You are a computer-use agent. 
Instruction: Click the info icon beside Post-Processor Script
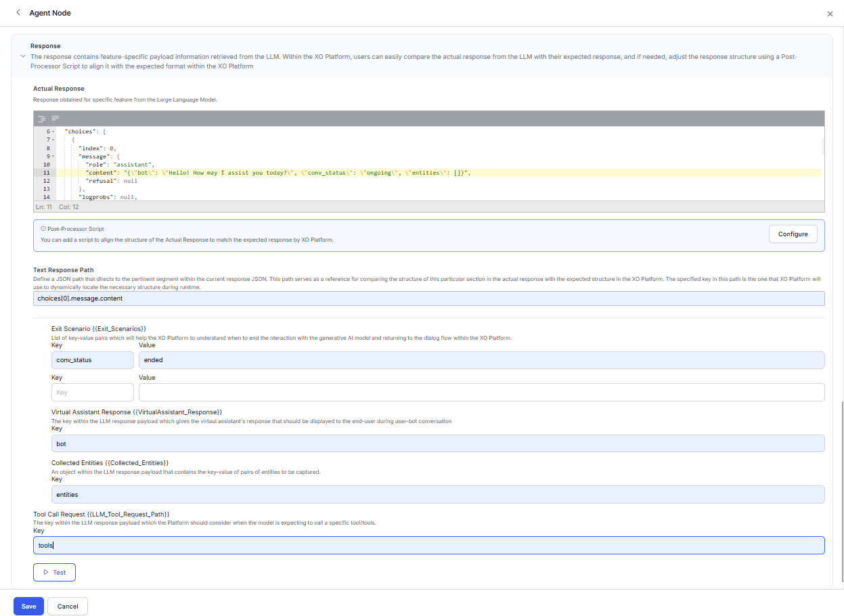coord(43,229)
